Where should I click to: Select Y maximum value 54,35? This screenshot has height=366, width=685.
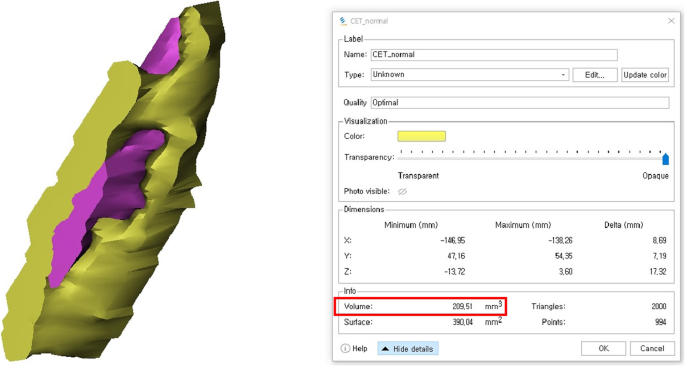pos(564,256)
